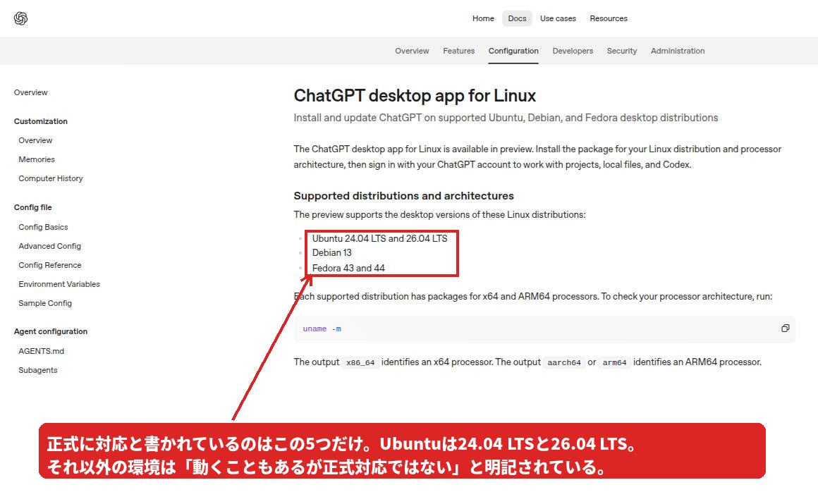Open Resources in top navigation

click(x=609, y=18)
